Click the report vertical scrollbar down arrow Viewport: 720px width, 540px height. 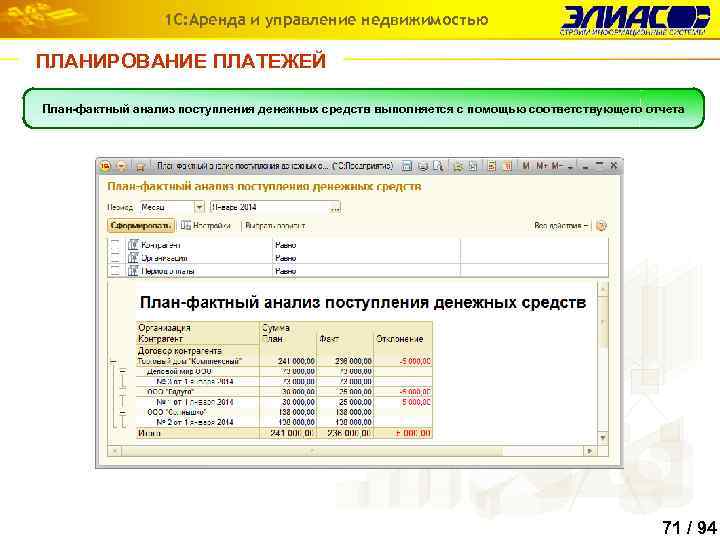tap(603, 438)
